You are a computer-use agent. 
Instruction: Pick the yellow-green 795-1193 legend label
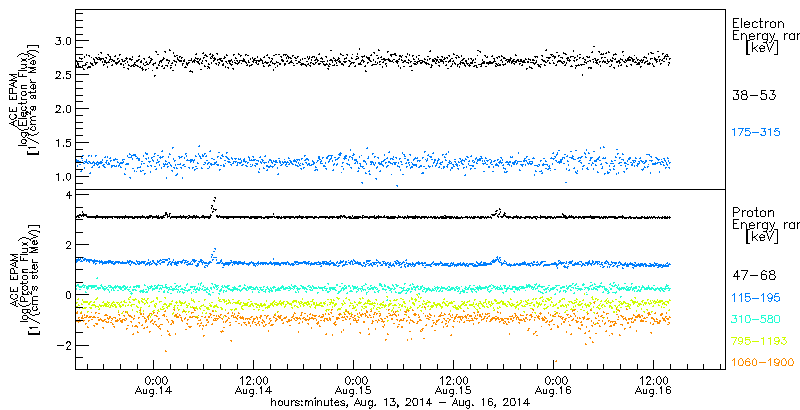pyautogui.click(x=759, y=341)
